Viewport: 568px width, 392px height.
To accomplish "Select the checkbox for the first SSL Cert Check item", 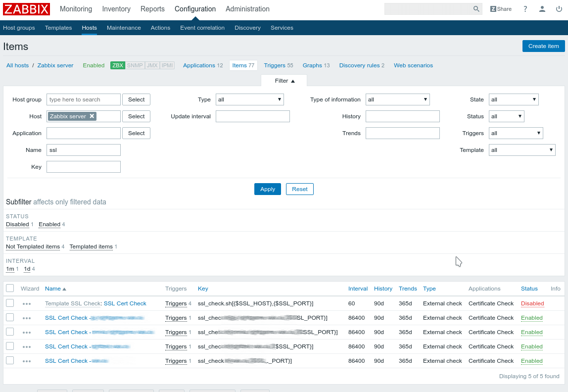I will pyautogui.click(x=9, y=318).
